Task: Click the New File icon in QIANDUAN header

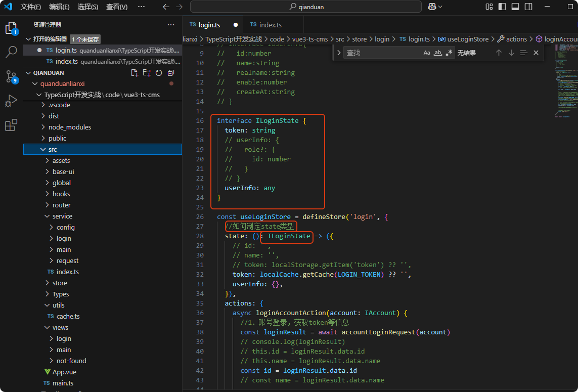Action: click(135, 73)
